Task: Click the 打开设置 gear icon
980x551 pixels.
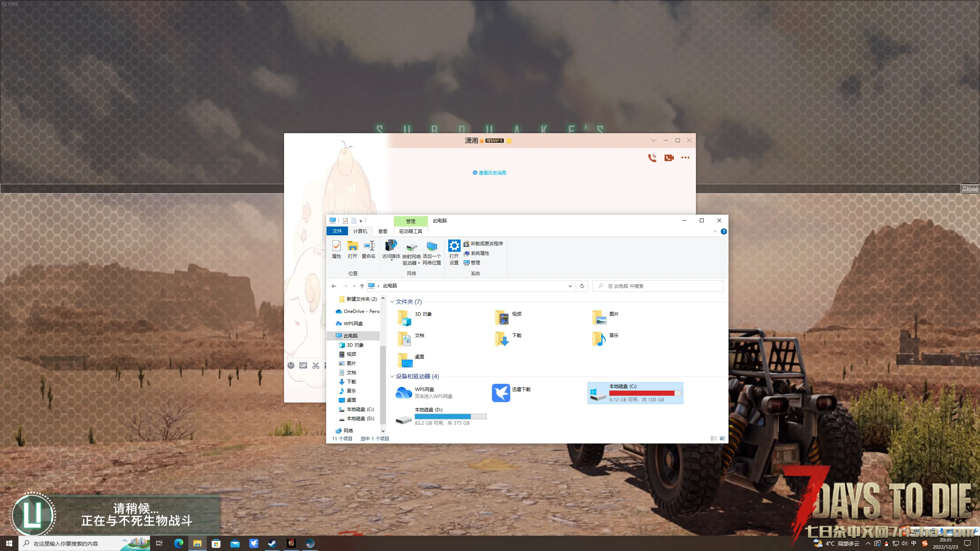Action: [x=454, y=253]
